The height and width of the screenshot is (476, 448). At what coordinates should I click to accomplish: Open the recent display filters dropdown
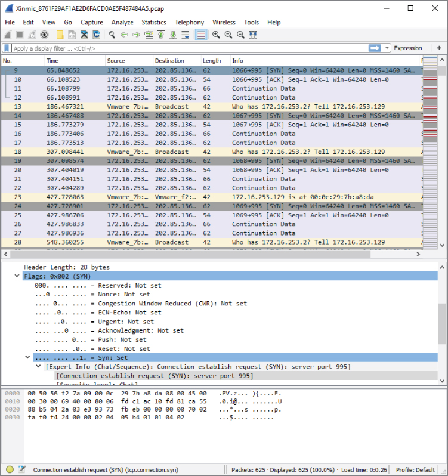point(387,48)
